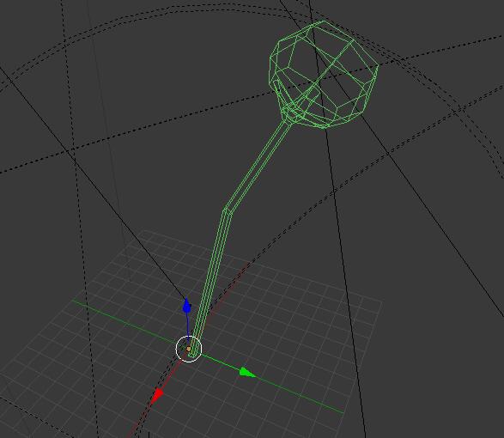Click the upper shaft segment of the wireframe

click(257, 165)
